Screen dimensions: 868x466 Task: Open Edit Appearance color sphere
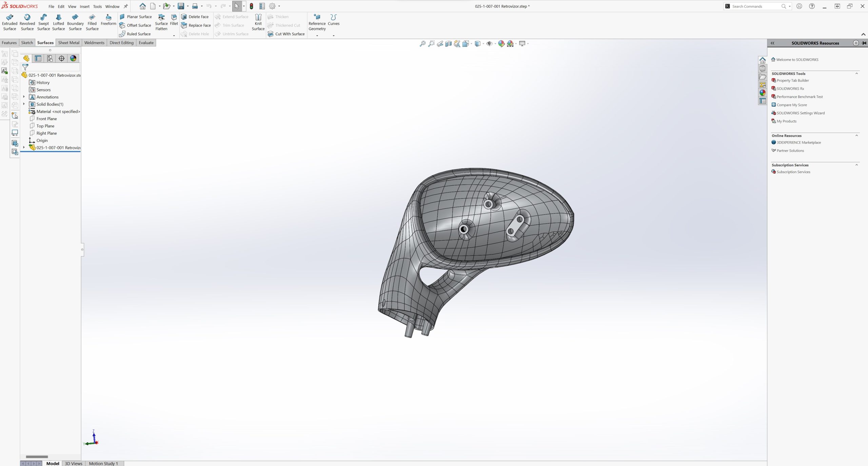pos(501,43)
